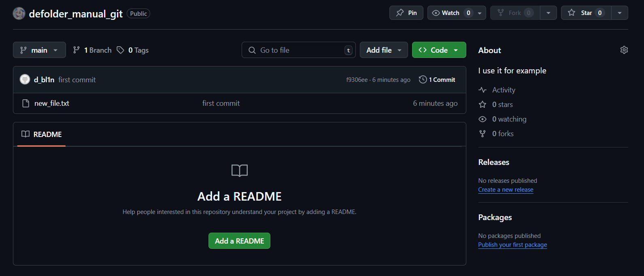Pin this repository
The width and height of the screenshot is (644, 276).
pos(406,13)
